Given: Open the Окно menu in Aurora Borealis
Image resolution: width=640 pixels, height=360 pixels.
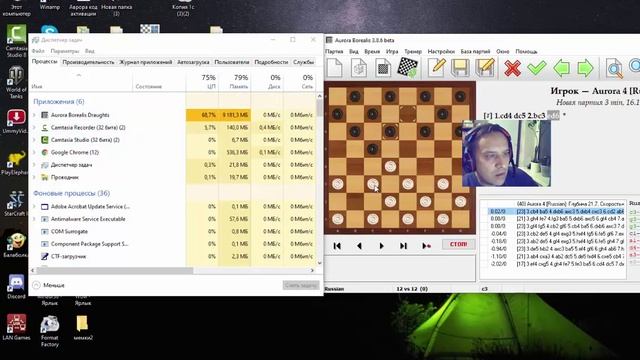Looking at the screenshot, I should tap(502, 51).
